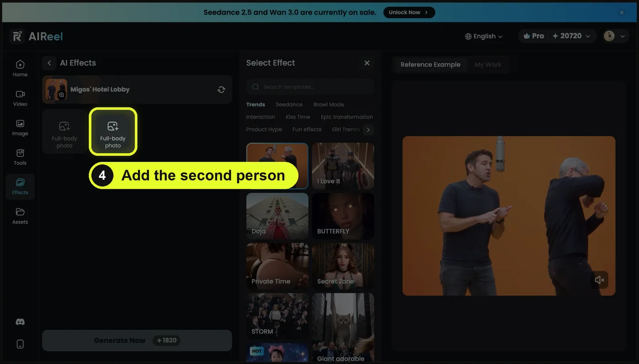This screenshot has width=639, height=364.
Task: Open the Image section in sidebar
Action: coord(20,128)
